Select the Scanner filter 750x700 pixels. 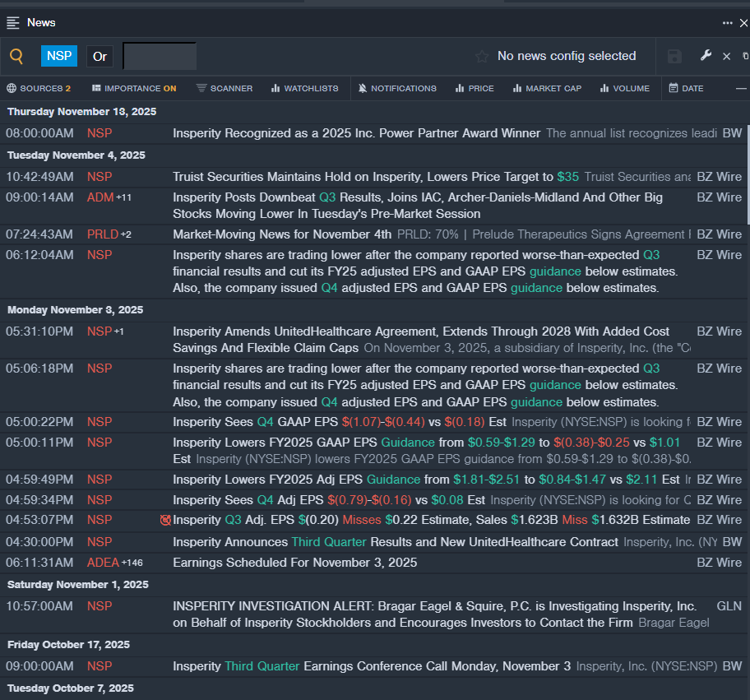point(225,88)
